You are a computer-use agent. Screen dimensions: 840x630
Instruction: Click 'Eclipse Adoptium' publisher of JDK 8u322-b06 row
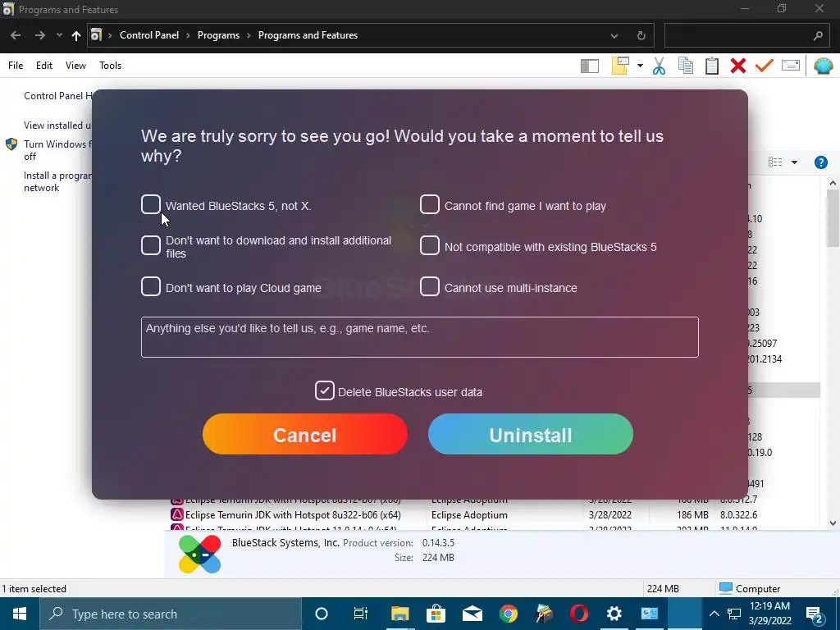(x=469, y=515)
